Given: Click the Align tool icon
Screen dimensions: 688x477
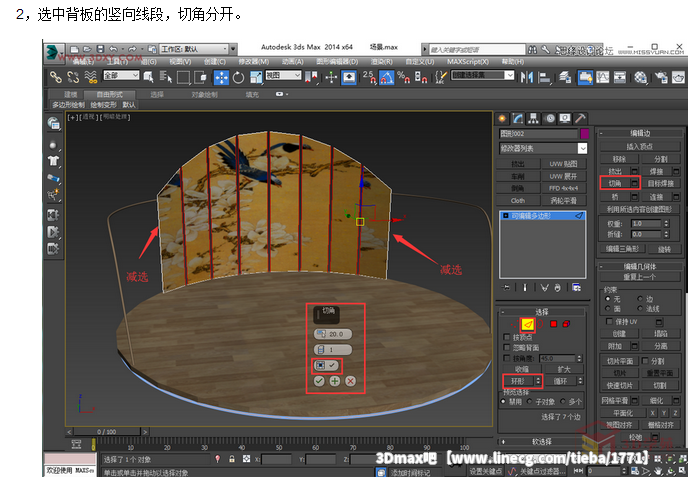Looking at the screenshot, I should tap(545, 78).
